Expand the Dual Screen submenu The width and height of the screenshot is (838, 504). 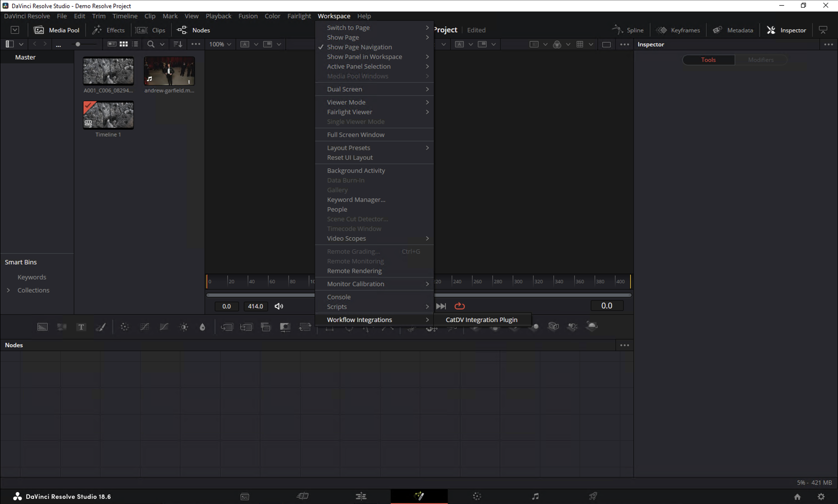click(374, 89)
